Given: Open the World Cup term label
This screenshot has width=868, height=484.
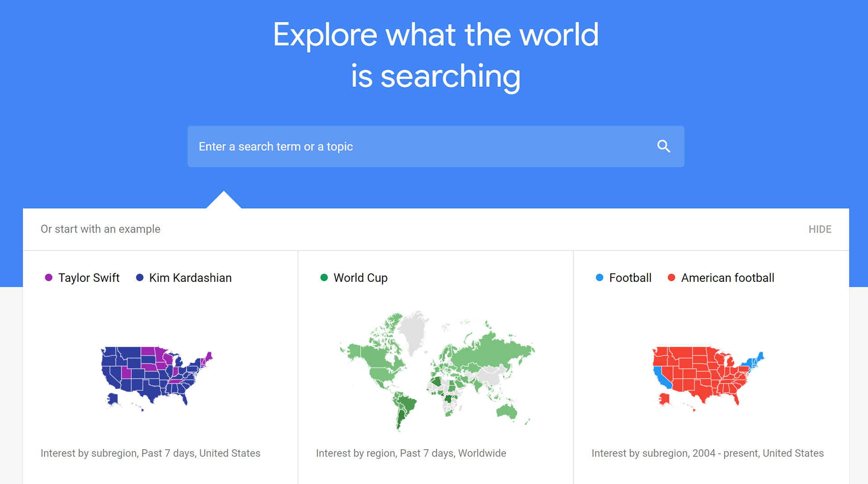Looking at the screenshot, I should [x=360, y=278].
